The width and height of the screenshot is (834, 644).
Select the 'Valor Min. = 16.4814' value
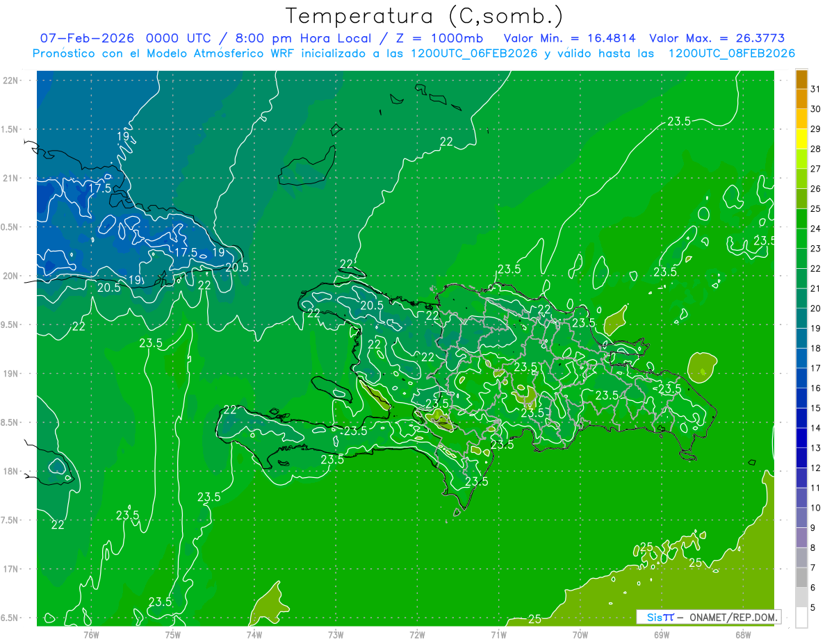coord(570,38)
